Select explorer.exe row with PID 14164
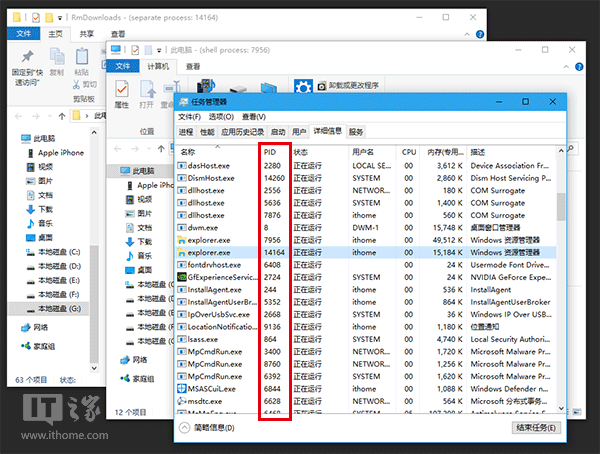The width and height of the screenshot is (600, 454). (x=366, y=252)
